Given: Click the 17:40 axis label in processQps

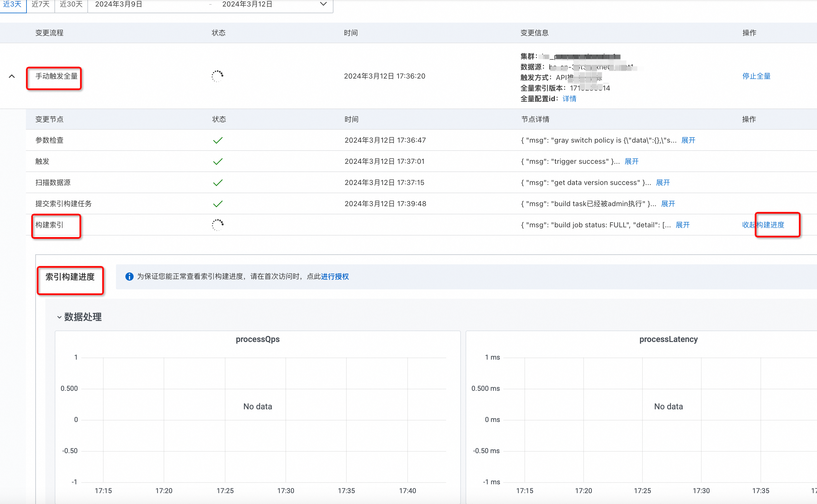Looking at the screenshot, I should point(407,491).
